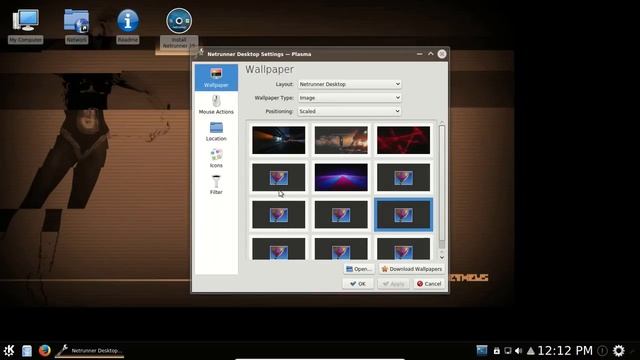Image resolution: width=640 pixels, height=360 pixels.
Task: Select the Readme desktop icon
Action: [128, 26]
